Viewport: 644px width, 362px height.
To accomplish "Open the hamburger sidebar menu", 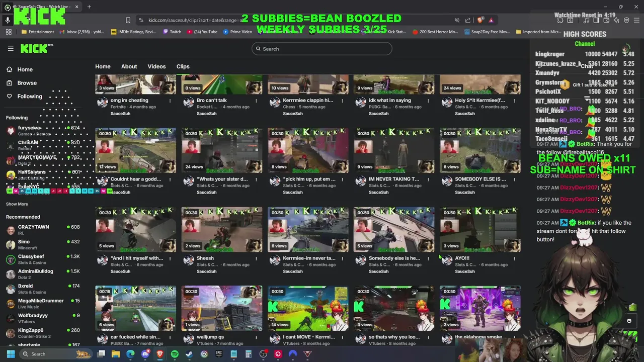I will (x=11, y=49).
